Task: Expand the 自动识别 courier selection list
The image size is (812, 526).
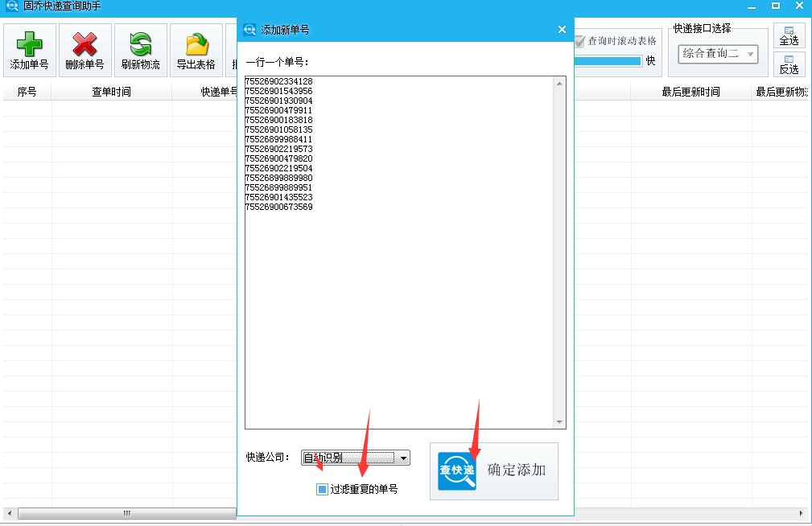Action: point(402,457)
